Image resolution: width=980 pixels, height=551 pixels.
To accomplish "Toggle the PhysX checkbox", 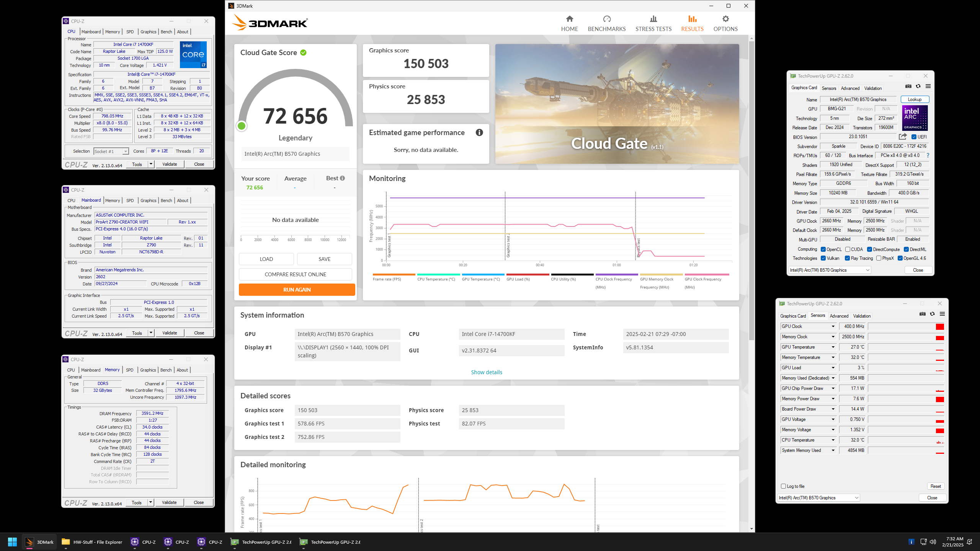I will pyautogui.click(x=879, y=258).
